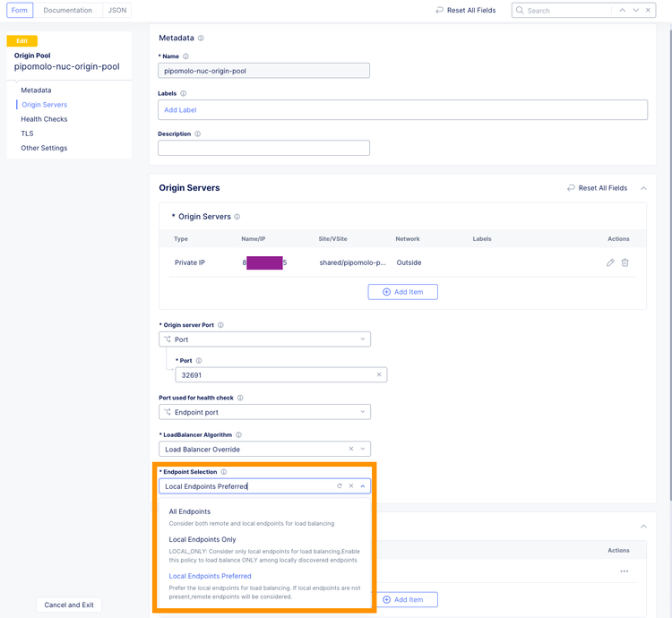Select Local Endpoints Only option
Viewport: 672px width, 618px height.
202,539
